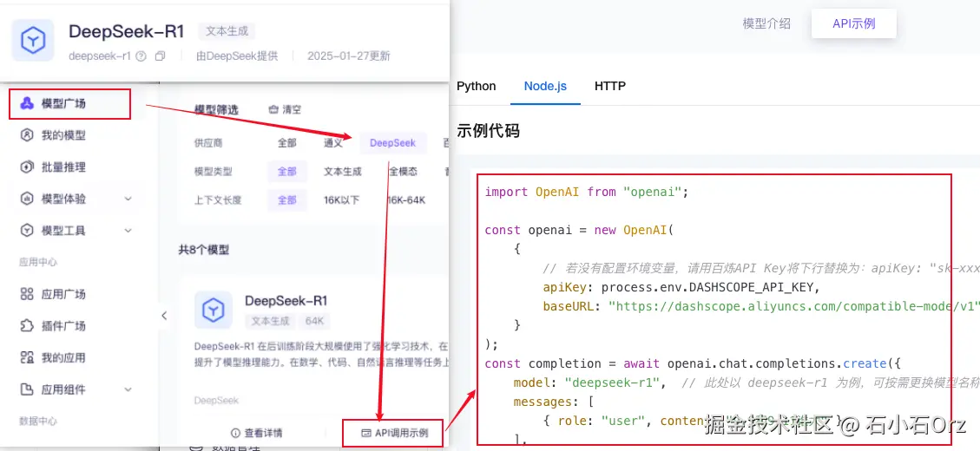Click the DeepSeek-R1 card title
Screen dimensions: 980x451
tap(286, 300)
